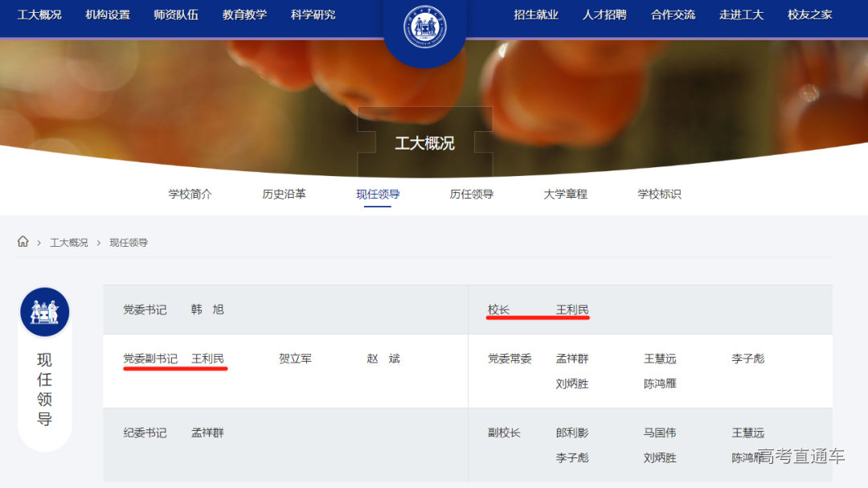This screenshot has height=488, width=868.
Task: Switch to the 历史沿革 tab
Action: pyautogui.click(x=284, y=194)
